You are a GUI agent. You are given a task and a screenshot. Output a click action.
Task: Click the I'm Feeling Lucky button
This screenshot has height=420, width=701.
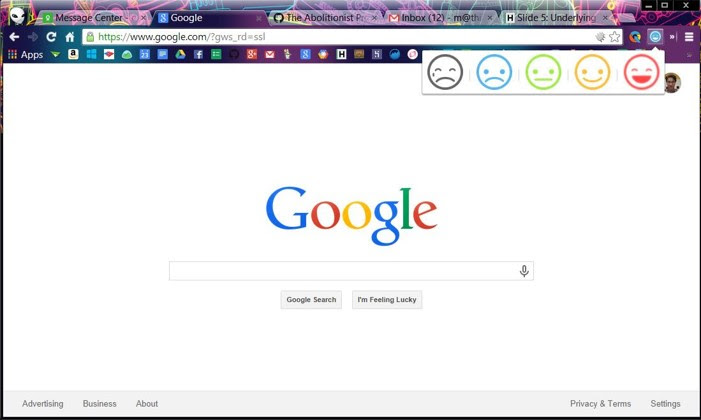tap(387, 300)
